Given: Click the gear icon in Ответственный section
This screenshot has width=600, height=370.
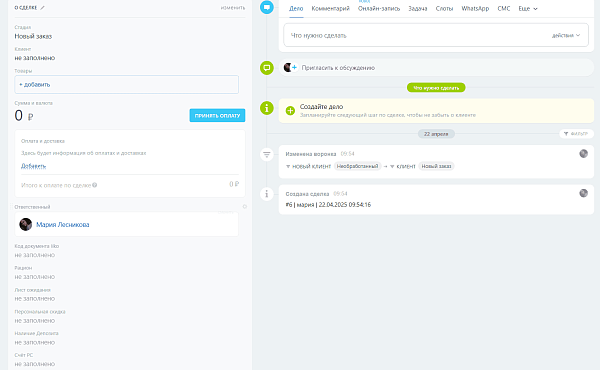Looking at the screenshot, I should [x=245, y=207].
